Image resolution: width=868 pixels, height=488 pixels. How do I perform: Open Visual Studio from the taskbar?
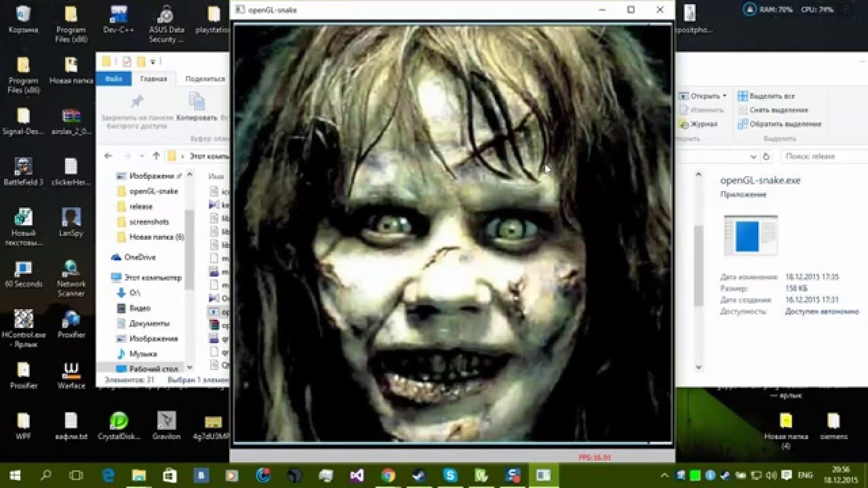coord(357,475)
